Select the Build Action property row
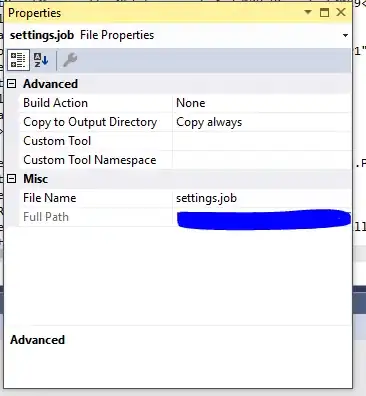 (185, 103)
